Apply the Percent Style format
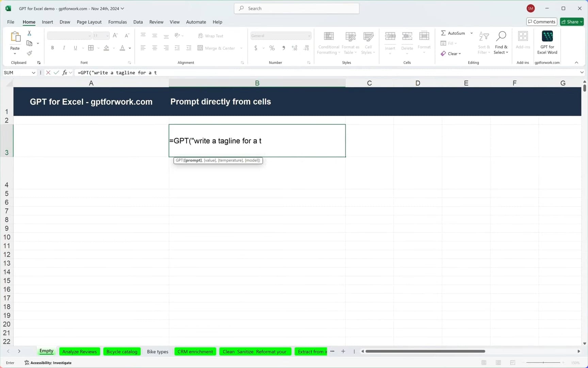588x368 pixels. [272, 48]
